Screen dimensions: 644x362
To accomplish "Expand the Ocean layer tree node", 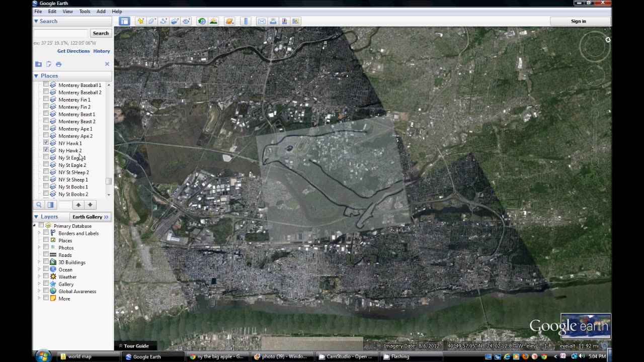I will (x=40, y=269).
